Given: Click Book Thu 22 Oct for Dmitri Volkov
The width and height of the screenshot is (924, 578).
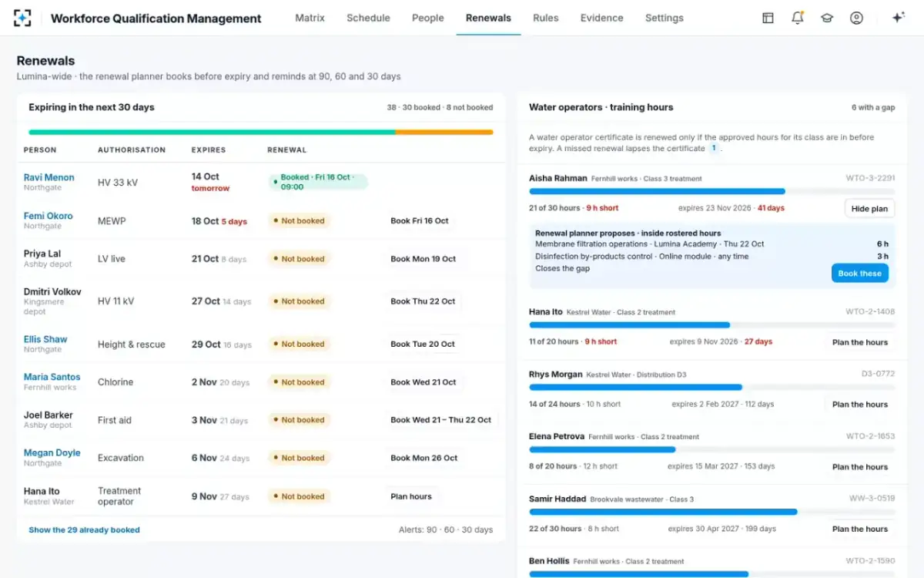Looking at the screenshot, I should click(x=423, y=301).
